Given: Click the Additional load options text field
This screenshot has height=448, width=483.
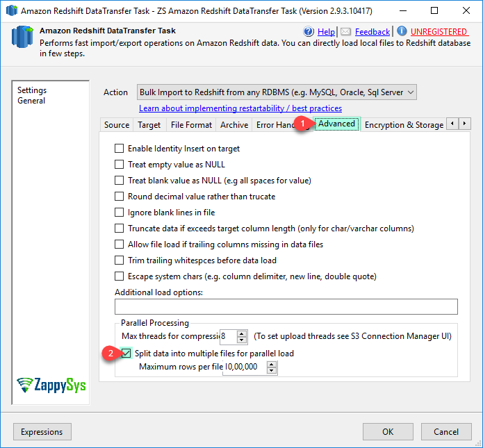Looking at the screenshot, I should pyautogui.click(x=286, y=307).
